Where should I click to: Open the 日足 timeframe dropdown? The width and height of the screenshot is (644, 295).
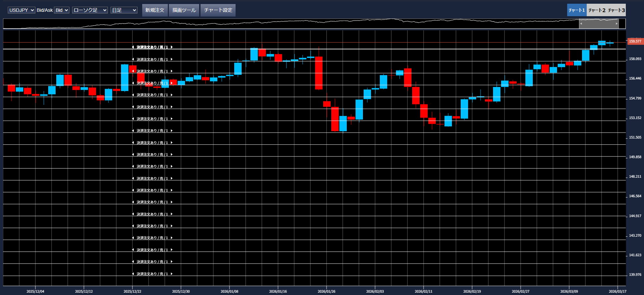[x=124, y=10]
